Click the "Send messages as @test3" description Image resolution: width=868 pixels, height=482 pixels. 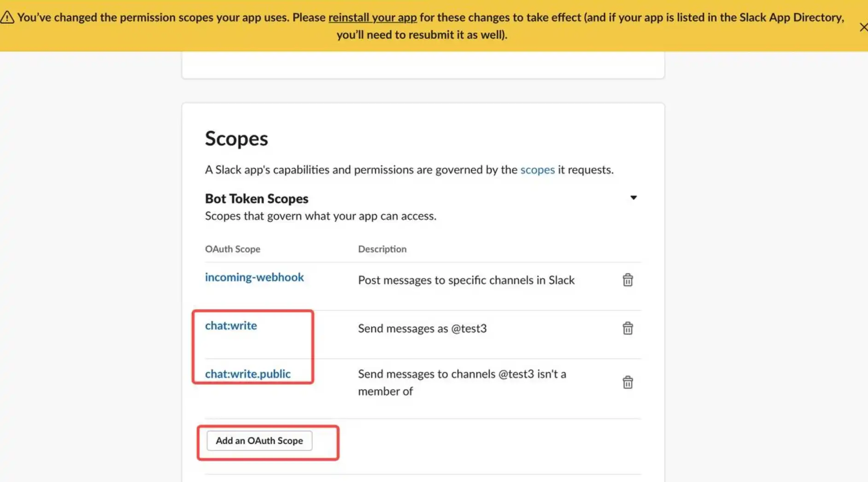coord(422,329)
